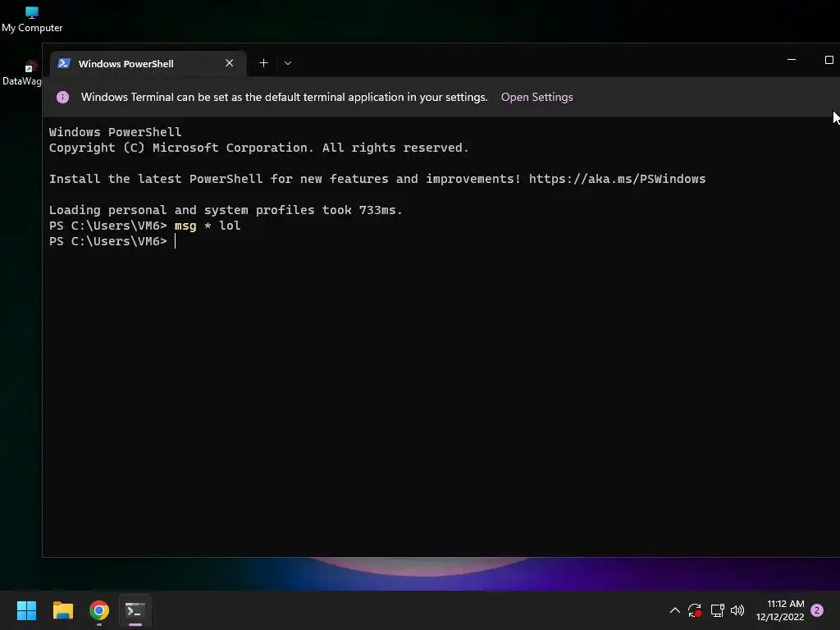
Task: Click the sync update tray icon
Action: click(695, 610)
